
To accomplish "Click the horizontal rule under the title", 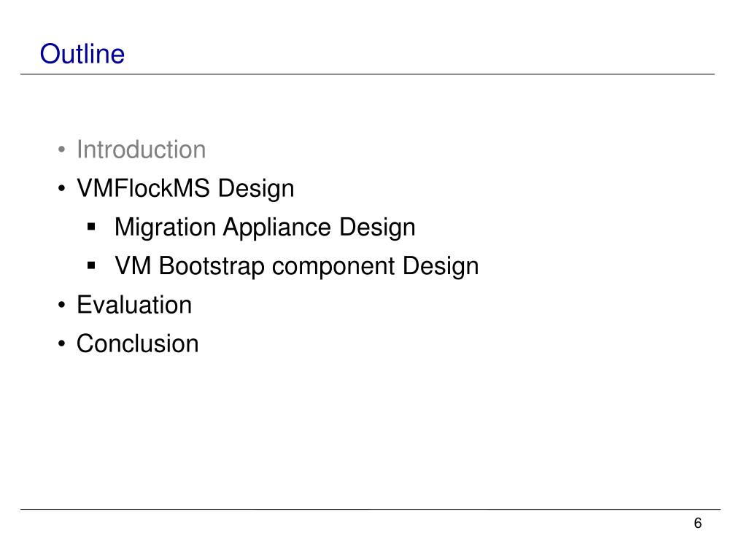I will pos(368,74).
